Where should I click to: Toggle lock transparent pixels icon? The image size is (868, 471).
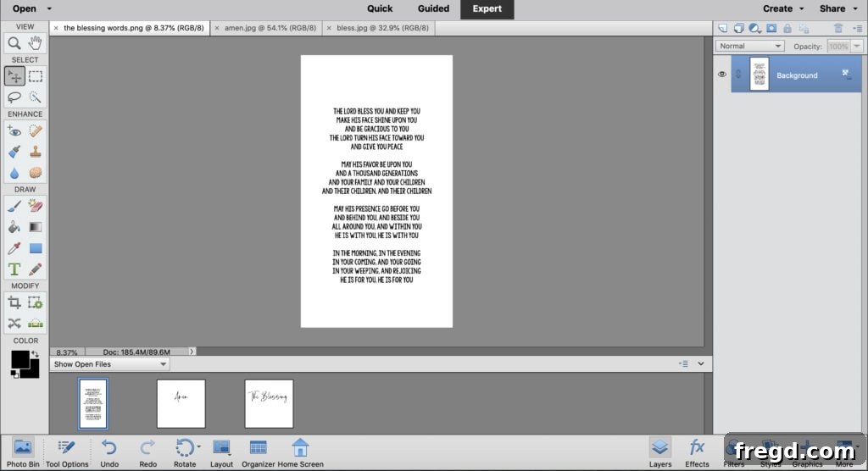pyautogui.click(x=804, y=28)
